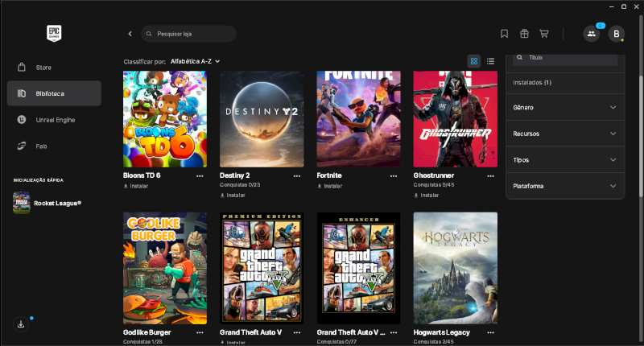644x346 pixels.
Task: Open the Hogwarts Legacy cover art
Action: pyautogui.click(x=456, y=268)
